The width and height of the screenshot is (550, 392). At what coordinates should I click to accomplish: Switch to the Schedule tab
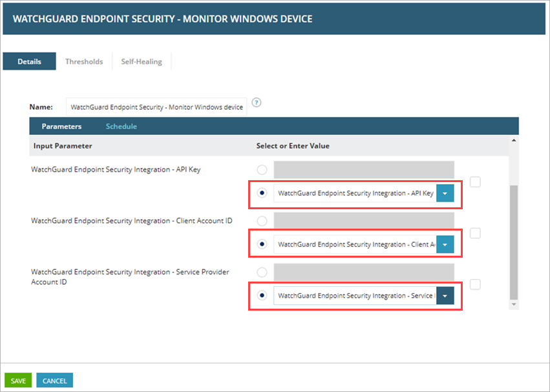pyautogui.click(x=121, y=126)
